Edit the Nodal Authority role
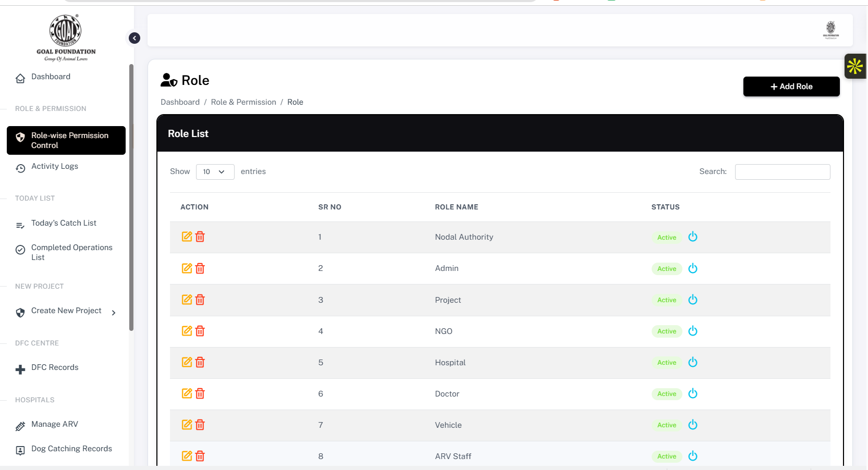Viewport: 868px width, 470px height. [187, 237]
